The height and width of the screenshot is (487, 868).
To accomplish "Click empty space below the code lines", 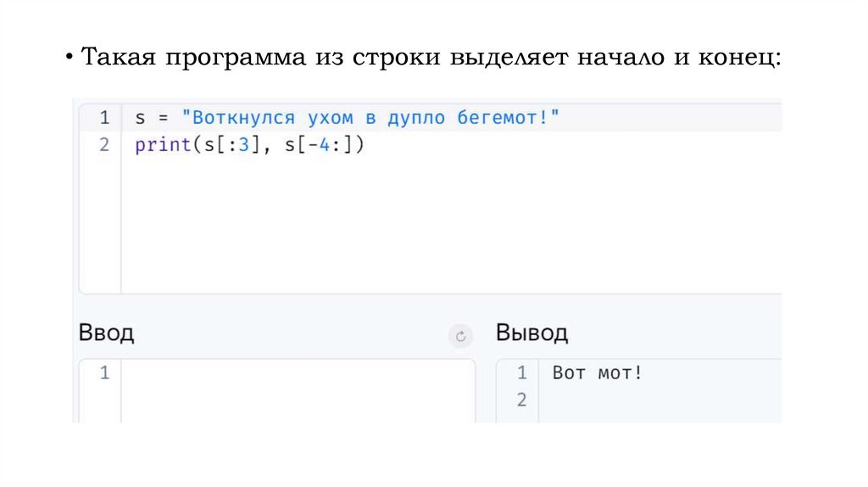I will (x=424, y=229).
